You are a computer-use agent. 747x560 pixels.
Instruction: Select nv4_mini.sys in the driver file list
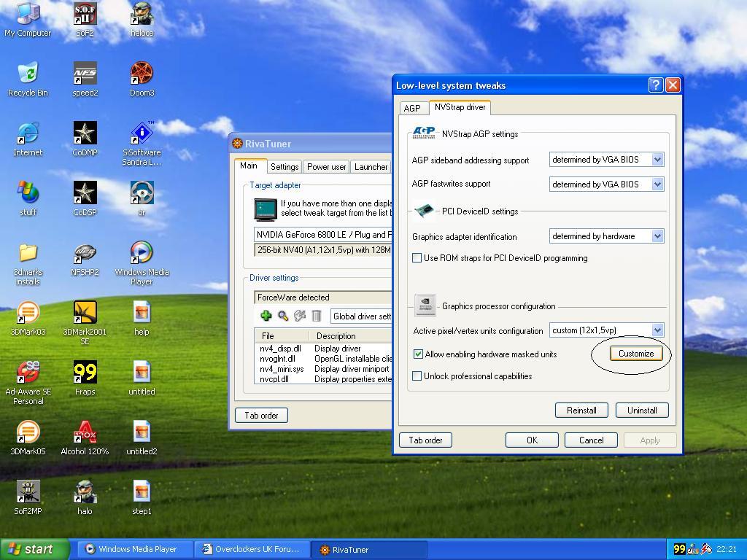(x=282, y=369)
